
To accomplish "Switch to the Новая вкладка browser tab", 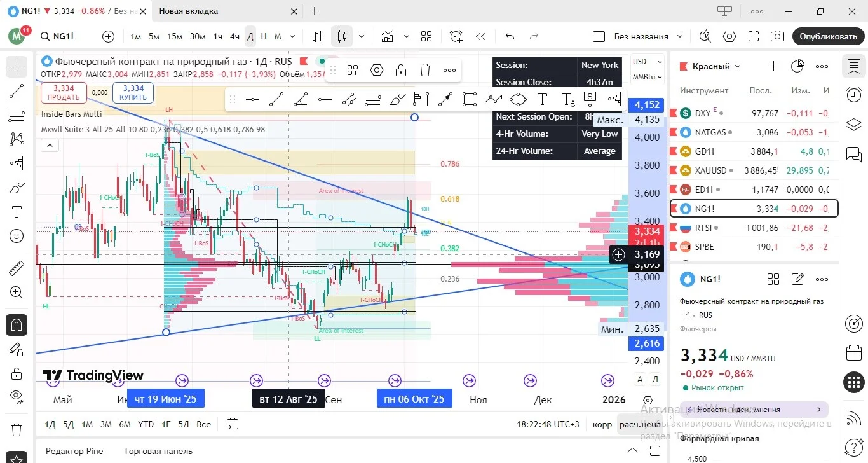I will pyautogui.click(x=188, y=11).
